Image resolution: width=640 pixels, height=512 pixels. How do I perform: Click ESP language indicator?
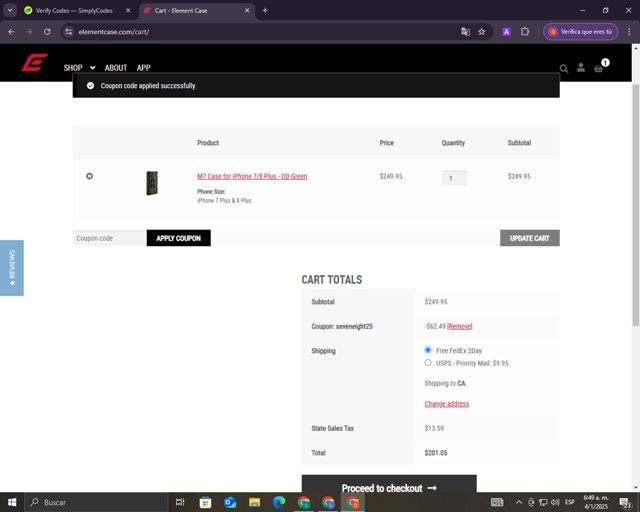[570, 502]
